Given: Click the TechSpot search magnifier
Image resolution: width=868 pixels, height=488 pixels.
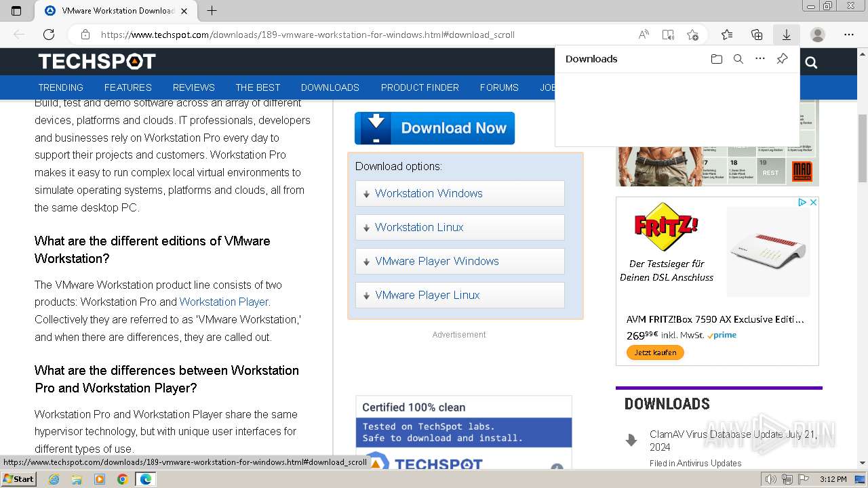Looking at the screenshot, I should click(811, 63).
